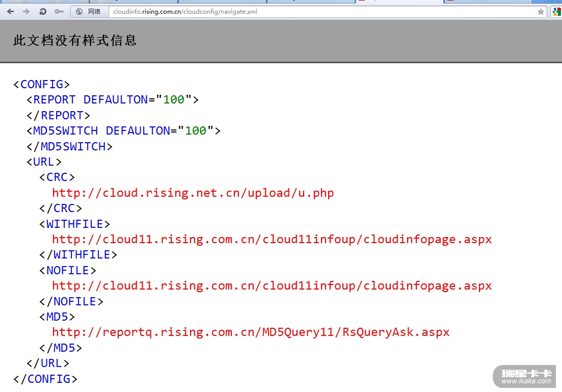Bookmark this page with the star icon

click(x=541, y=12)
